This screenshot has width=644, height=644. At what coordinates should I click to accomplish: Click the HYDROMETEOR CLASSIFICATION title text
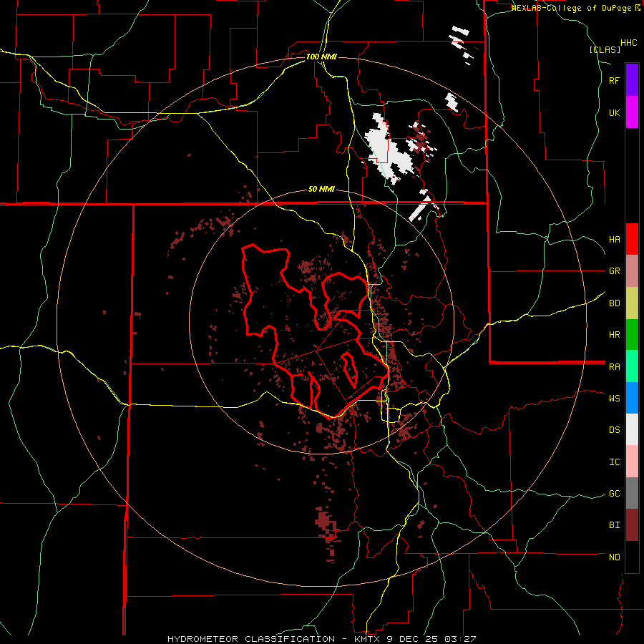pos(251,639)
